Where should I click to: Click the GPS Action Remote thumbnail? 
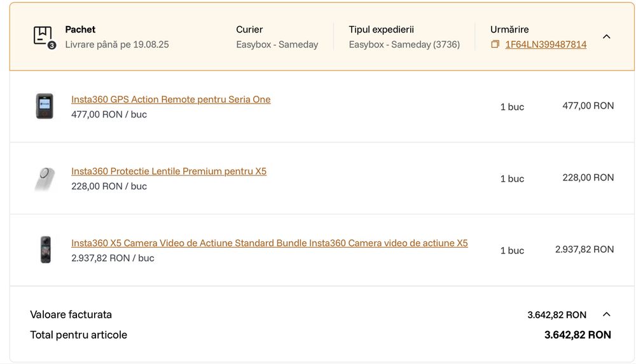45,106
